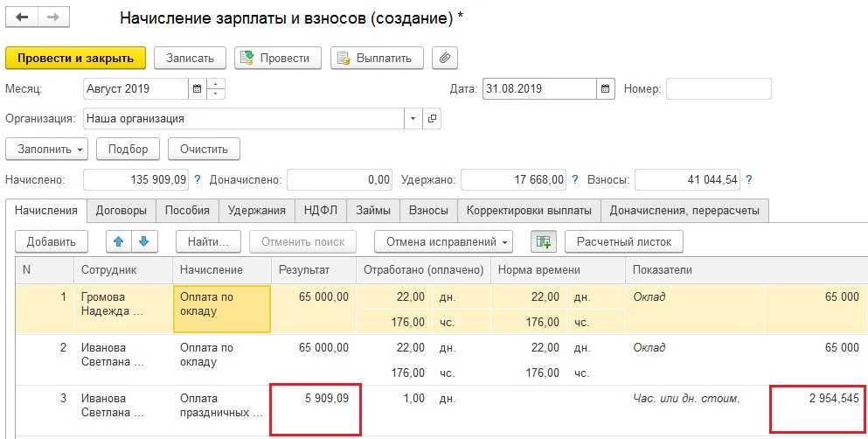Select the НДФЛ tab
The height and width of the screenshot is (439, 868).
[321, 211]
